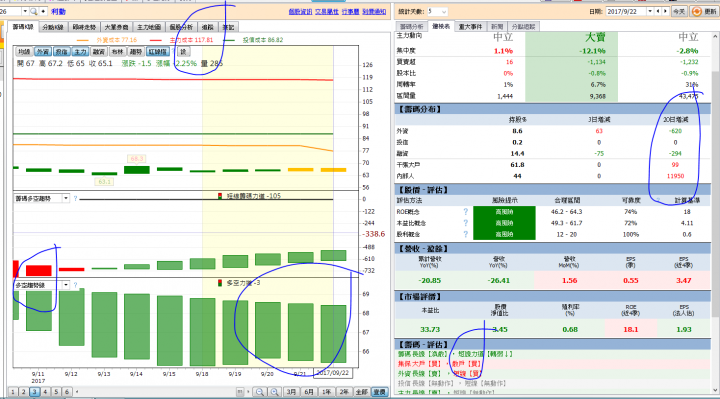The image size is (720, 399).
Task: Click the small diamond icon next to search
Action: pos(43,11)
